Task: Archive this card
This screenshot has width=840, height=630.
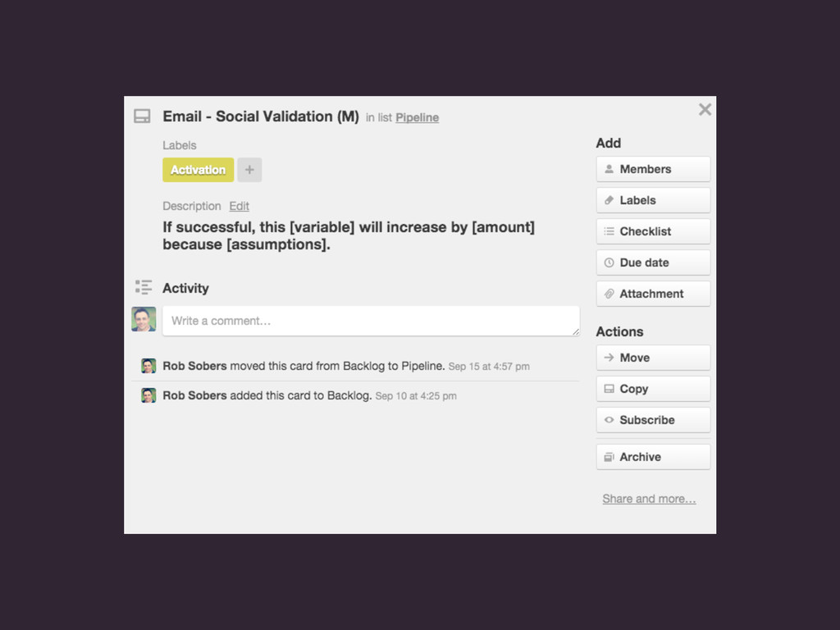Action: click(x=653, y=457)
